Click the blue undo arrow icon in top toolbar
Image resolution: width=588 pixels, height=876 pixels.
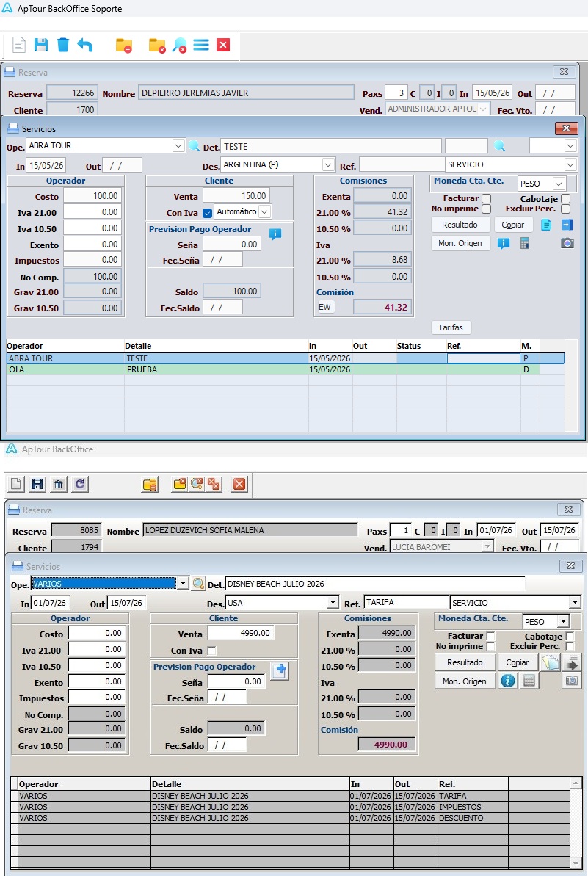pyautogui.click(x=85, y=46)
